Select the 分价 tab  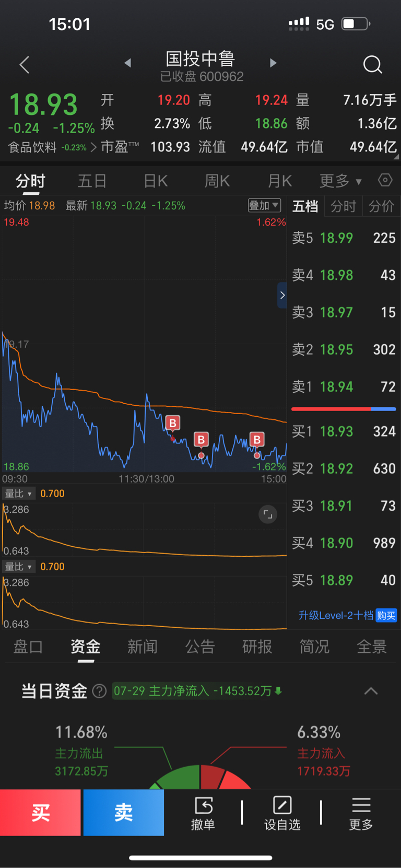[x=381, y=206]
